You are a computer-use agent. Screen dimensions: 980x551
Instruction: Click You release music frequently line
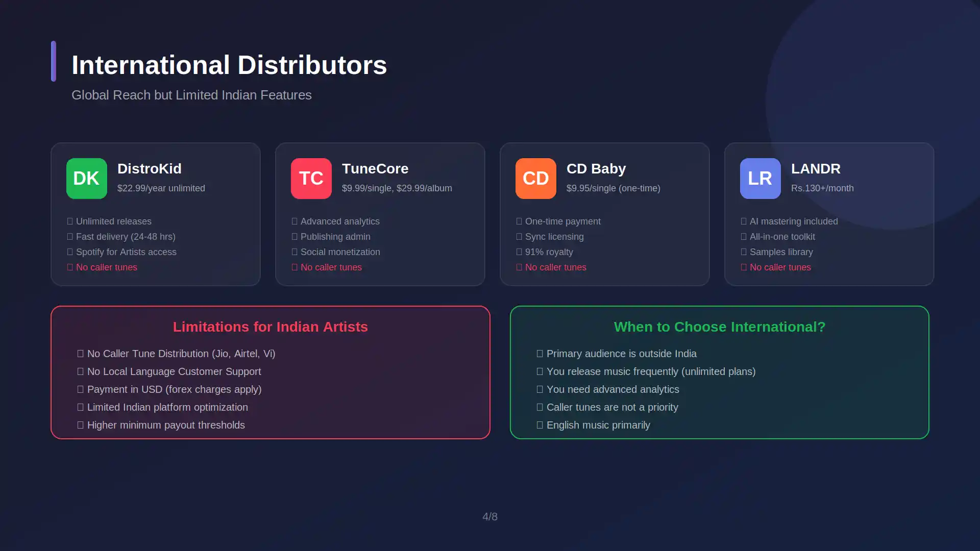click(x=646, y=371)
